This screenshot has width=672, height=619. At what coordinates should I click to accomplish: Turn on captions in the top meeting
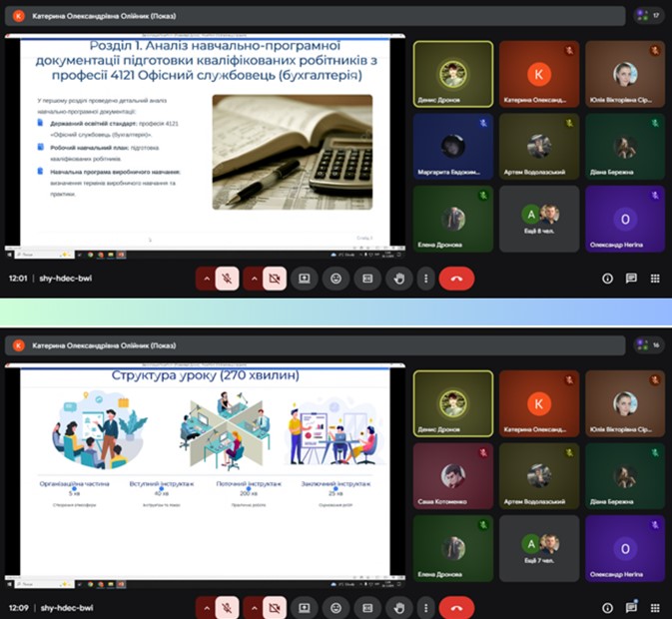(x=369, y=280)
